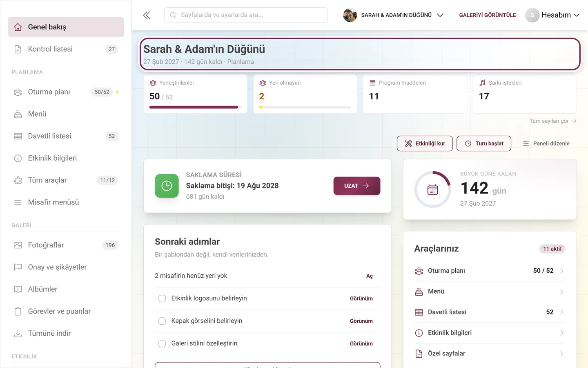
Task: Click Aç beside 2 misafirin henüz yeri yok
Action: (x=370, y=276)
